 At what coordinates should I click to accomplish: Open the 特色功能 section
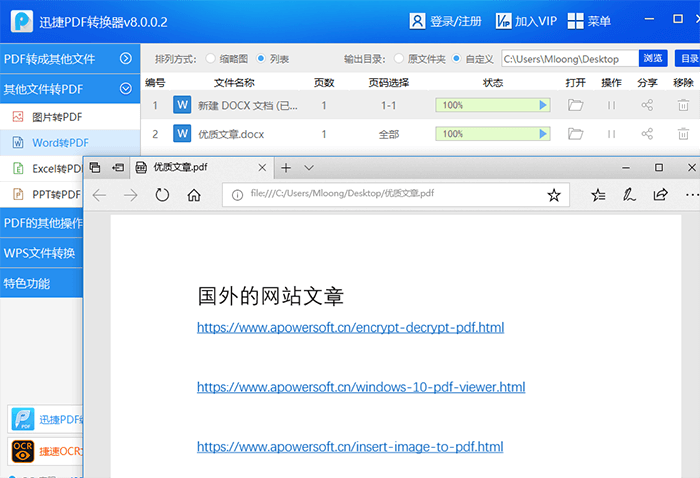pos(42,283)
